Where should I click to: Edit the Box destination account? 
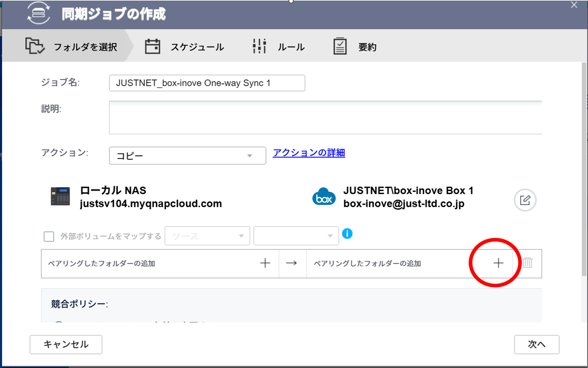[x=525, y=200]
